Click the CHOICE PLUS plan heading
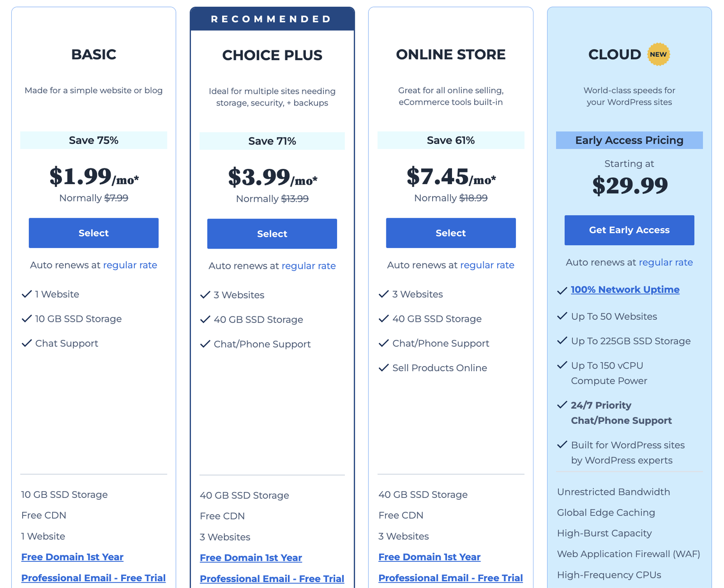Viewport: 724px width, 588px height. [272, 55]
